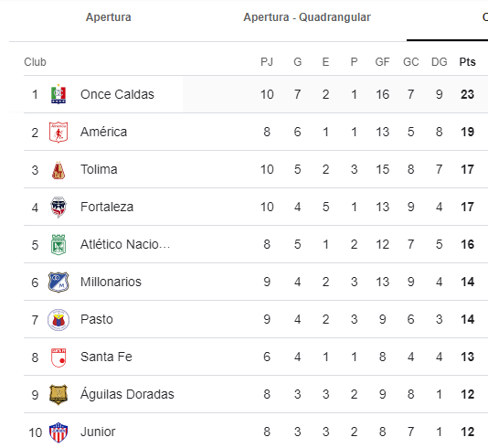Click the Junior club crest
Image resolution: width=488 pixels, height=448 pixels.
coord(58,432)
